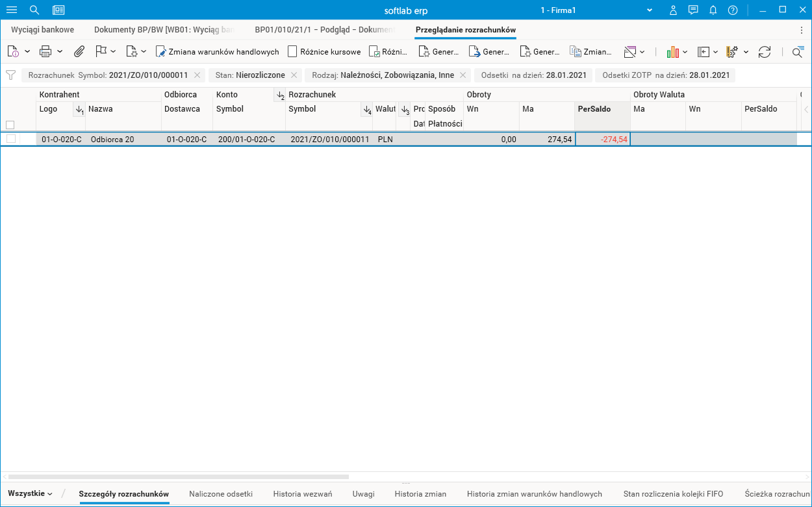Viewport: 812px width, 507px height.
Task: Open attachments paperclip icon
Action: [79, 51]
